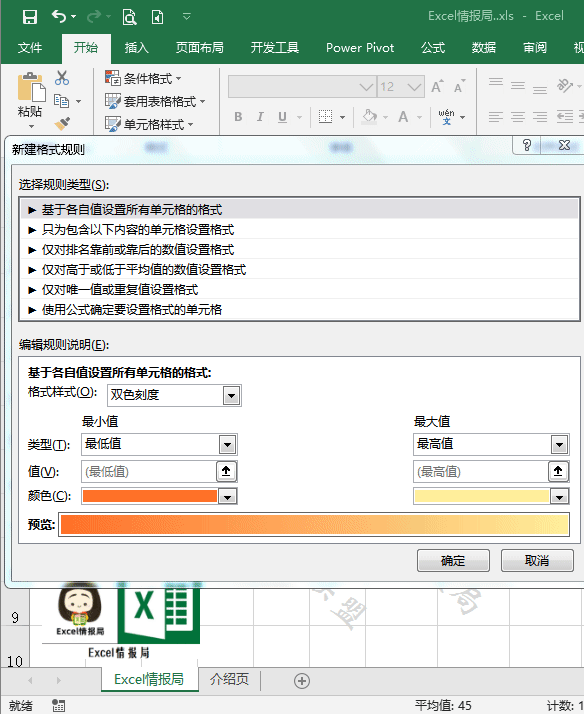Toggle Bold formatting
584x714 pixels.
(238, 117)
